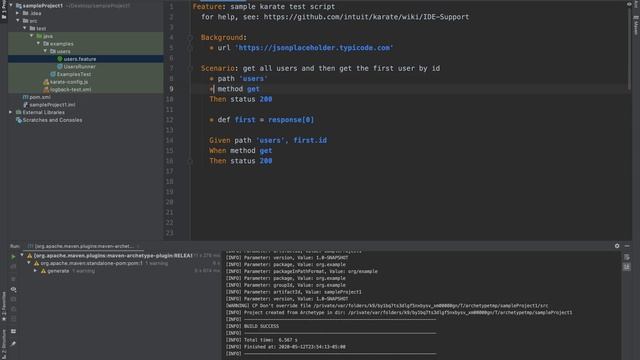Toggle scroll-to-end icon beside console output
The height and width of the screenshot is (360, 640).
point(627,267)
